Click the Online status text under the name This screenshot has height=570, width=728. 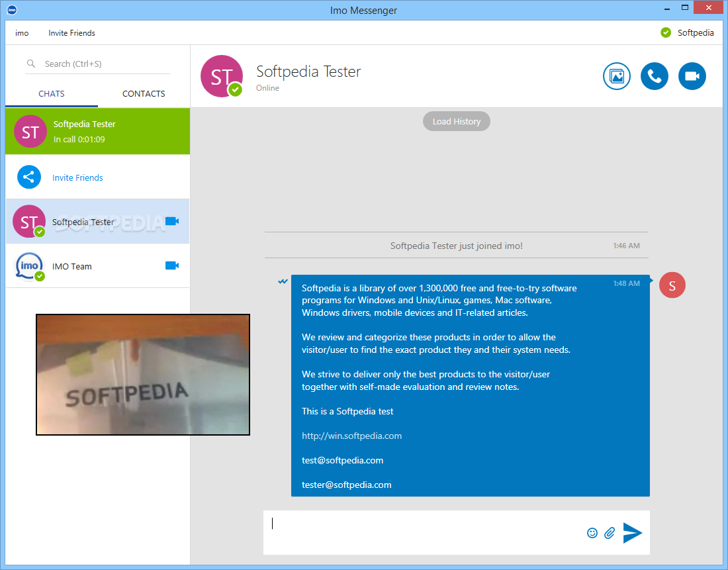pyautogui.click(x=267, y=88)
